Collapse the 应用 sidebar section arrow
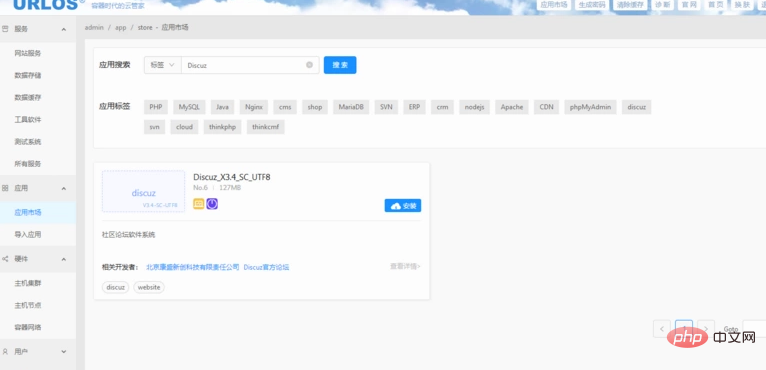 pyautogui.click(x=64, y=189)
